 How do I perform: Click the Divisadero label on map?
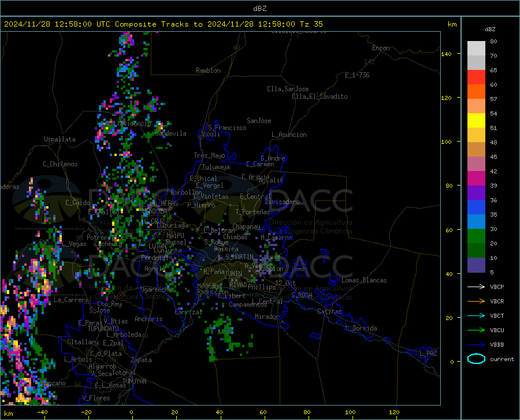(282, 202)
